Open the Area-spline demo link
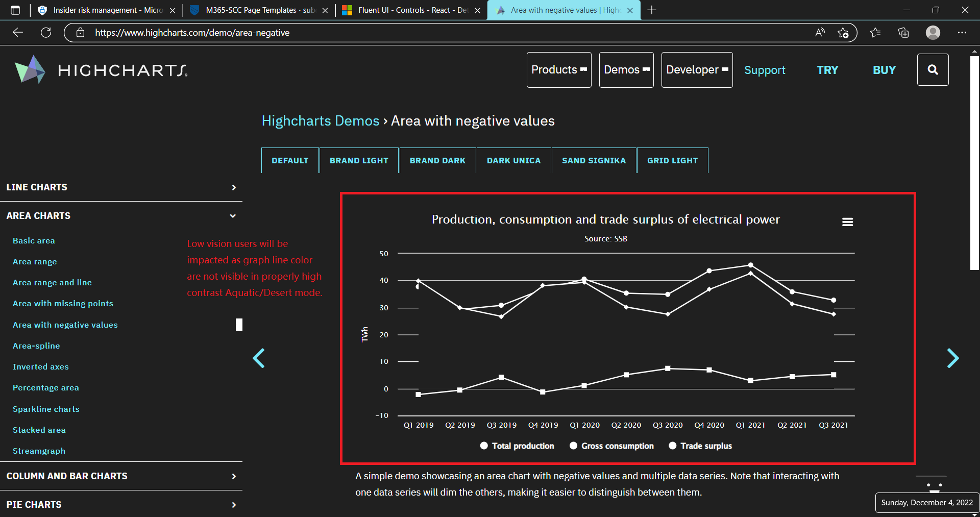Viewport: 980px width, 517px height. pyautogui.click(x=36, y=346)
